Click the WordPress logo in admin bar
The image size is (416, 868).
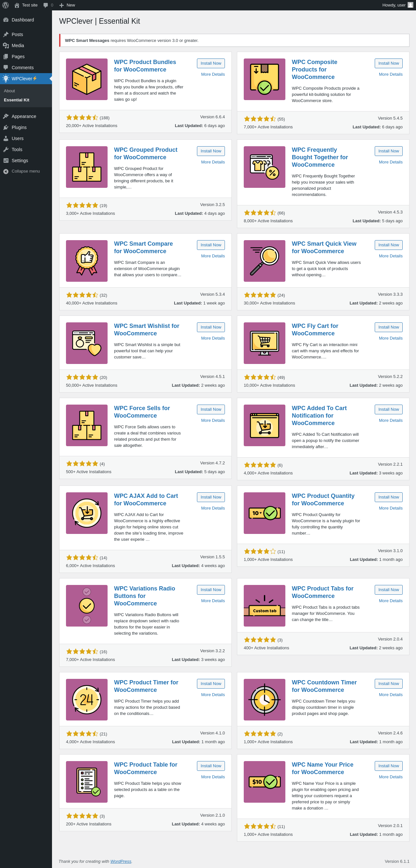tap(6, 5)
